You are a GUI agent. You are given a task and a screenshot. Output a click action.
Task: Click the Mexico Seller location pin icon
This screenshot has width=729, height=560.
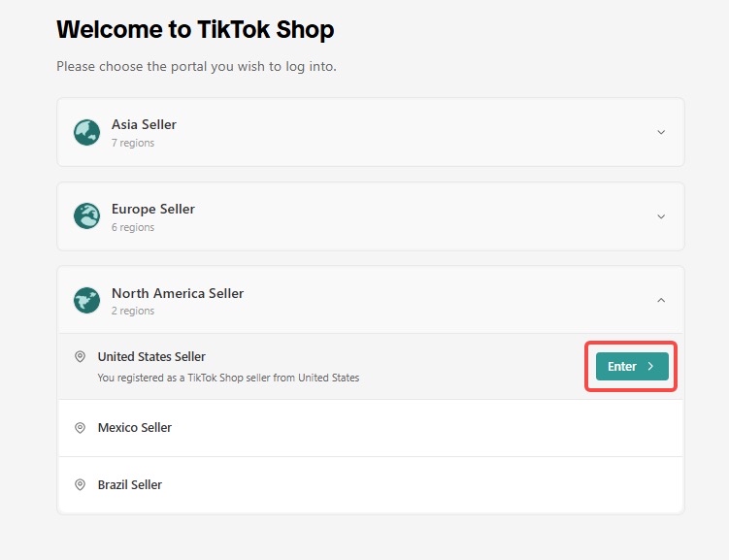[81, 427]
